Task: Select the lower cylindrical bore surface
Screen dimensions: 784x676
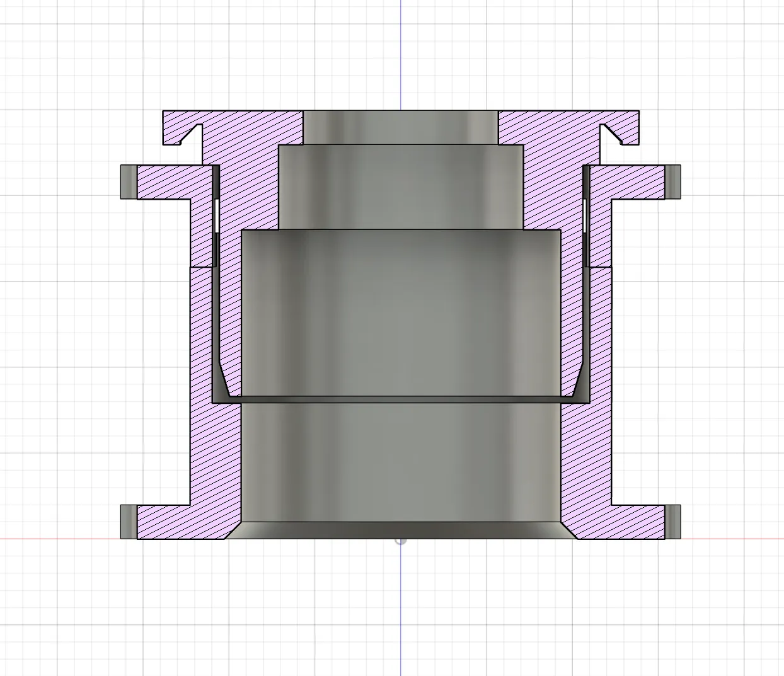Action: (x=401, y=462)
